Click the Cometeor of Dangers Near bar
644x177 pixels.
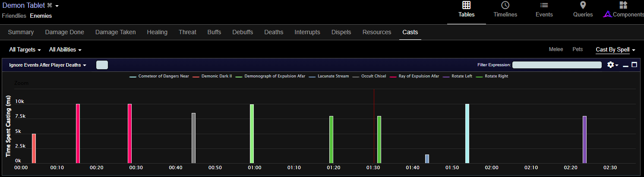pyautogui.click(x=467, y=133)
